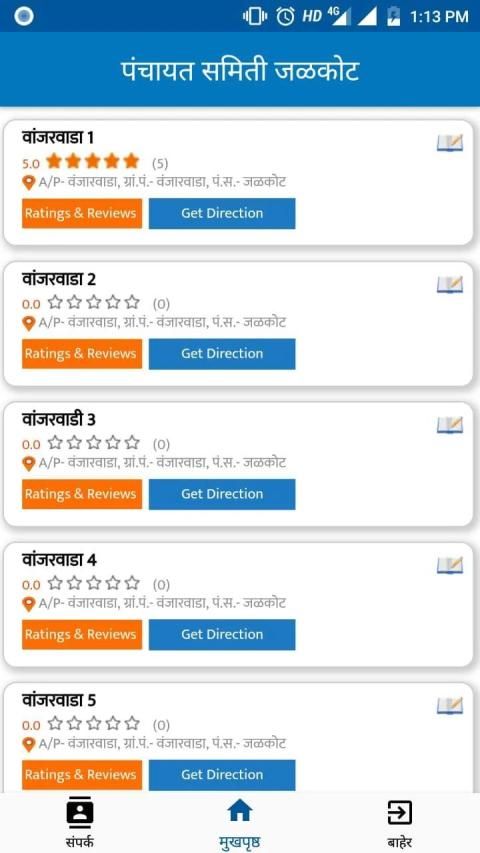
Task: Open the book icon for वांजरवाडा 2
Action: click(x=450, y=285)
